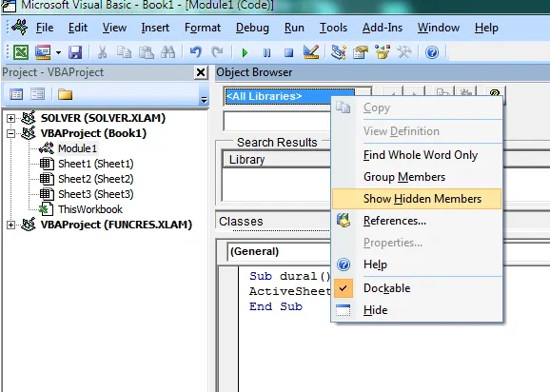Click the Object Browser search text field
The image size is (550, 392).
click(277, 122)
